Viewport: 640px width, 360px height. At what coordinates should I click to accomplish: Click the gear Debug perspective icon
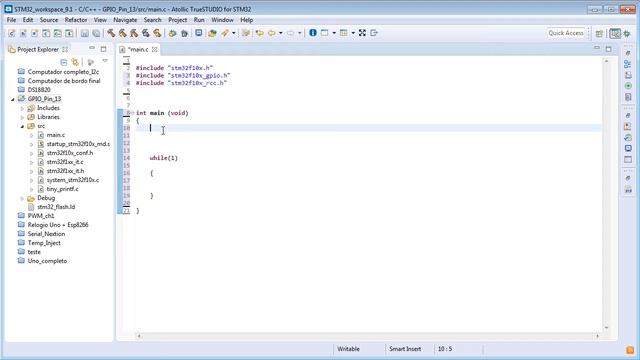click(x=627, y=33)
